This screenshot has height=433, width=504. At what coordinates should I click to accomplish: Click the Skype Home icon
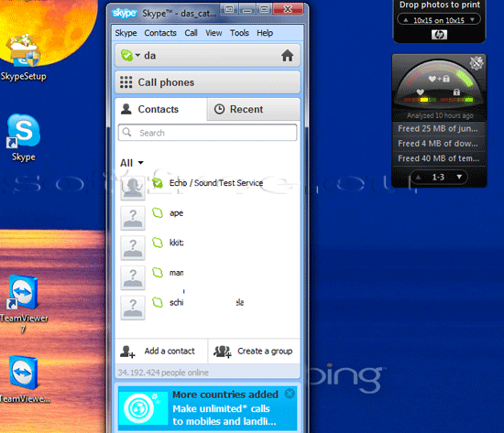(x=287, y=56)
